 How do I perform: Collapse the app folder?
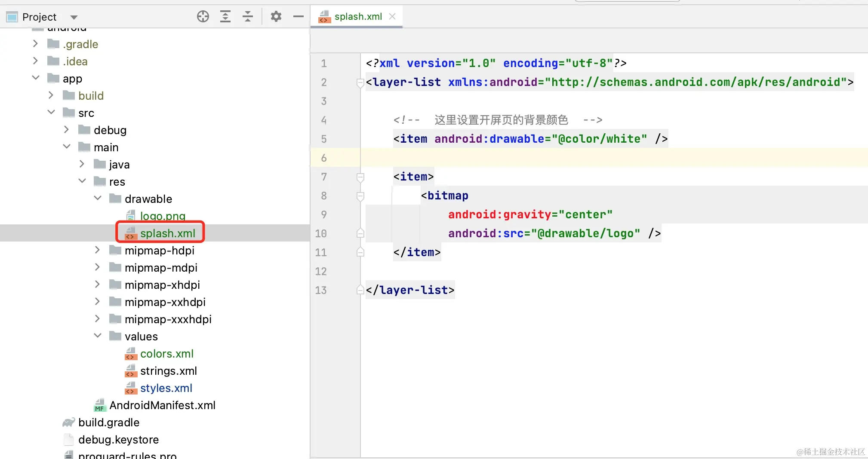[36, 78]
